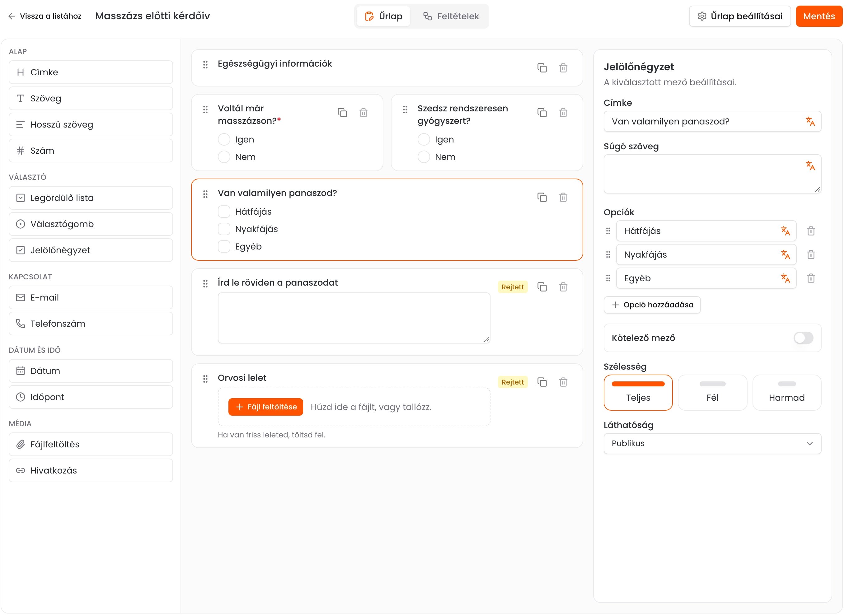Duplicate the Voltál már masszázson field
Image resolution: width=849 pixels, height=616 pixels.
(x=342, y=113)
